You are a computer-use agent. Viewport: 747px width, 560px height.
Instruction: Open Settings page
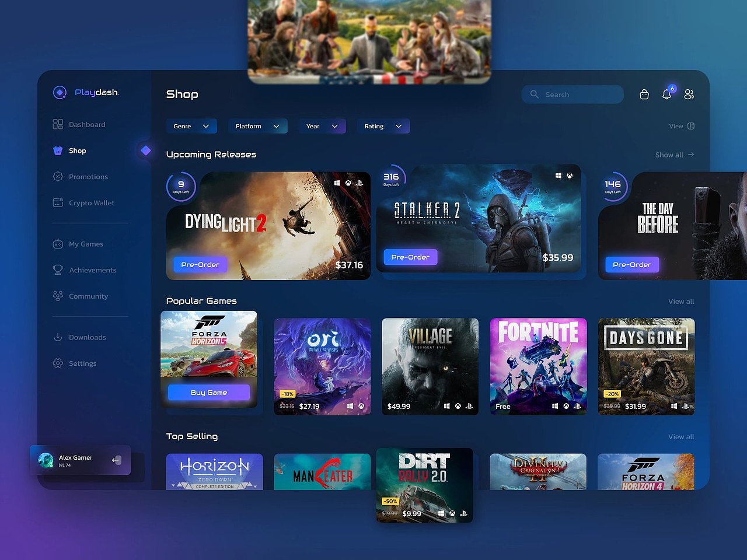(x=83, y=363)
